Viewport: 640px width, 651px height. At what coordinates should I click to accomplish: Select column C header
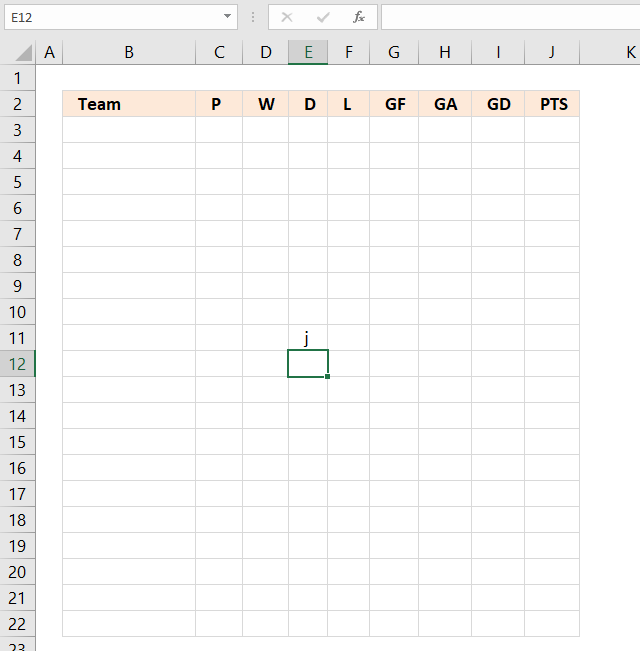(219, 52)
